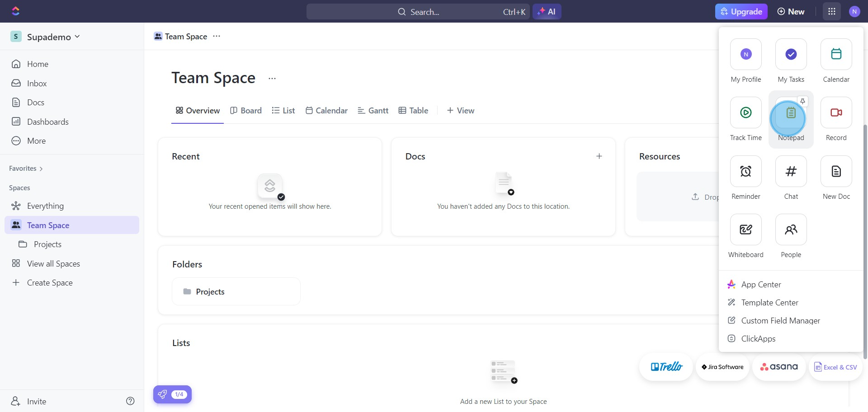Image resolution: width=868 pixels, height=412 pixels.
Task: Open My Tasks from the quick menu
Action: [791, 61]
